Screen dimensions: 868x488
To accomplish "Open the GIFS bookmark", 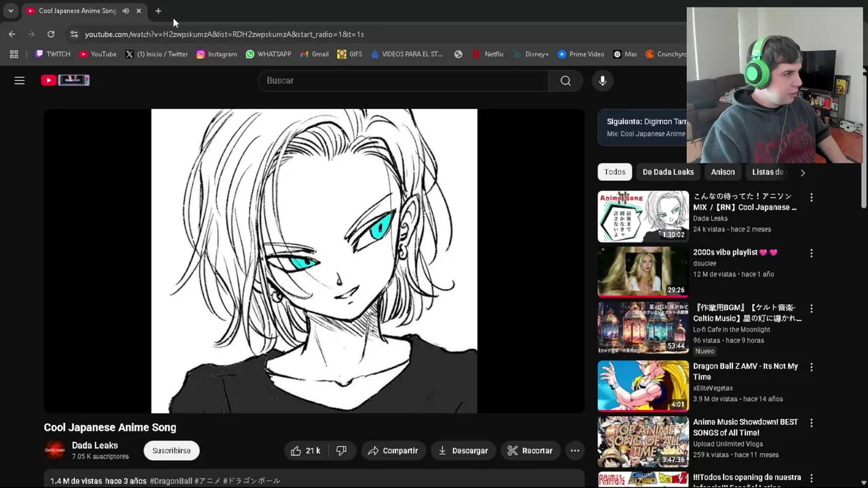I will coord(350,54).
